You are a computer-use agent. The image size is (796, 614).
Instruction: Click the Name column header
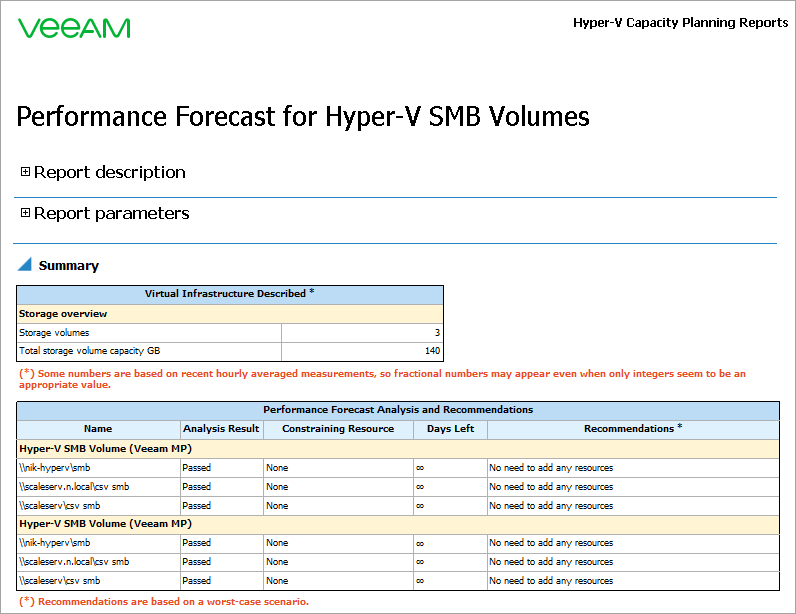coord(98,429)
